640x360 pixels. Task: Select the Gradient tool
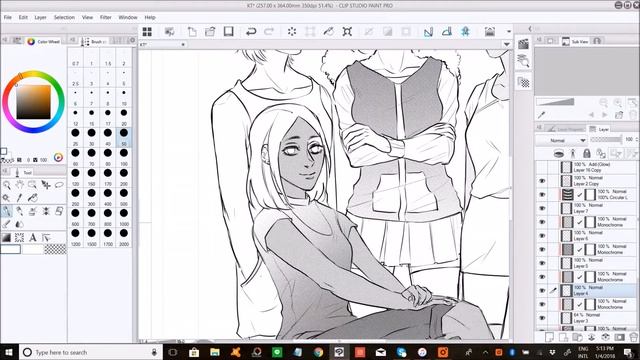click(x=6, y=237)
